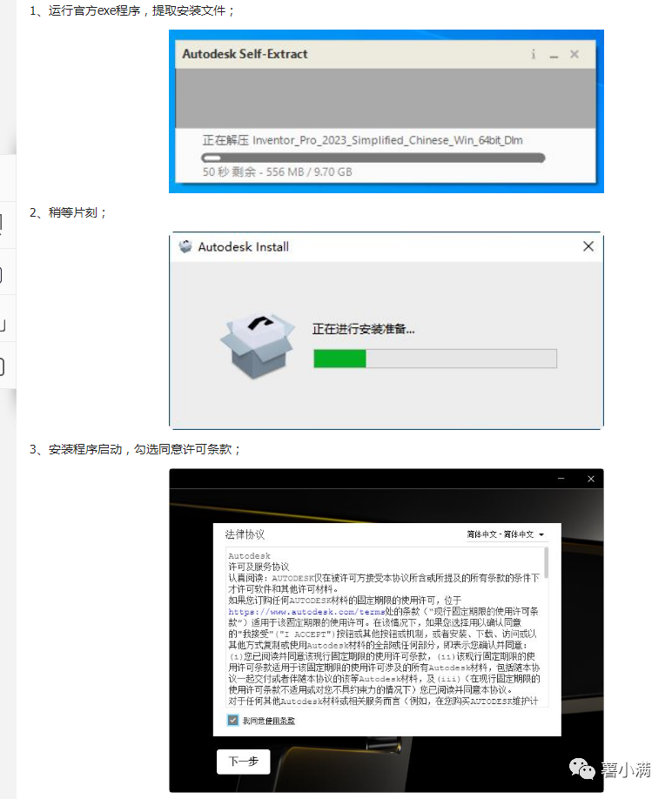Click the step 3 安装程序启动 text
This screenshot has height=799, width=672.
135,449
